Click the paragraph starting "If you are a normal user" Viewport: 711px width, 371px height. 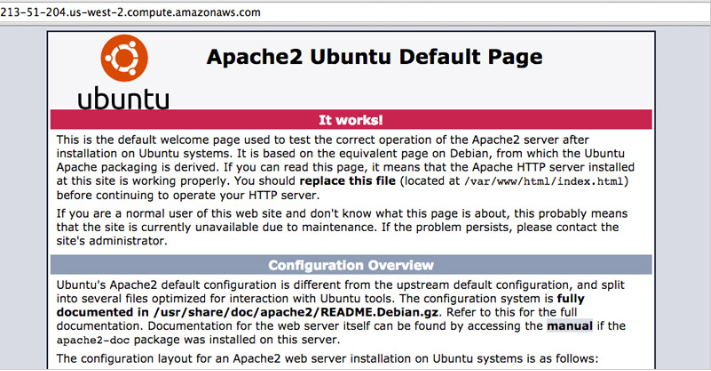[x=342, y=227]
